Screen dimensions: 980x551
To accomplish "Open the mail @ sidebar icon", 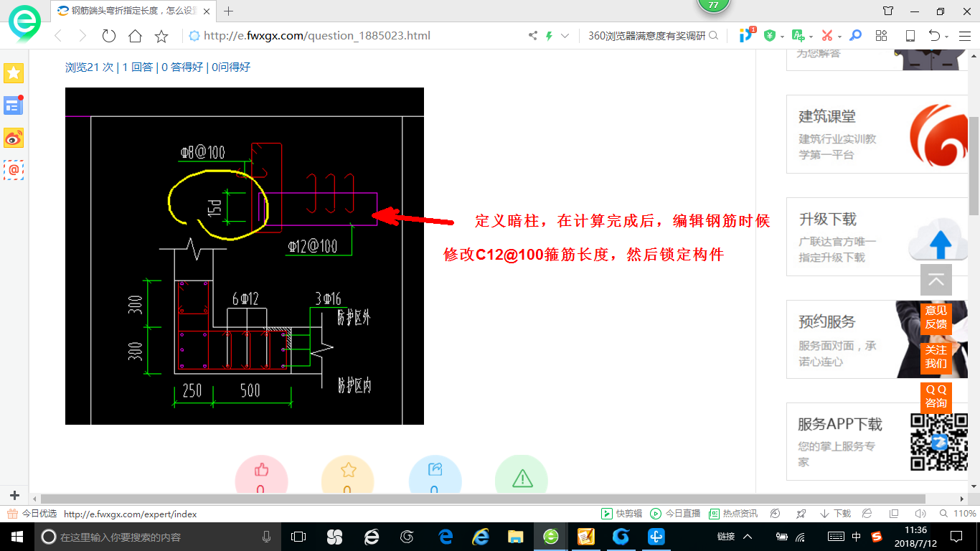I will pyautogui.click(x=14, y=170).
